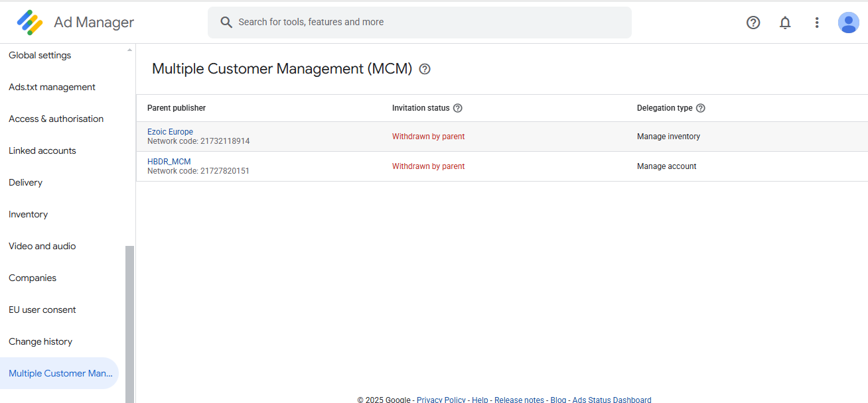The image size is (868, 403).
Task: Click the Manage account delegation cell
Action: click(666, 166)
